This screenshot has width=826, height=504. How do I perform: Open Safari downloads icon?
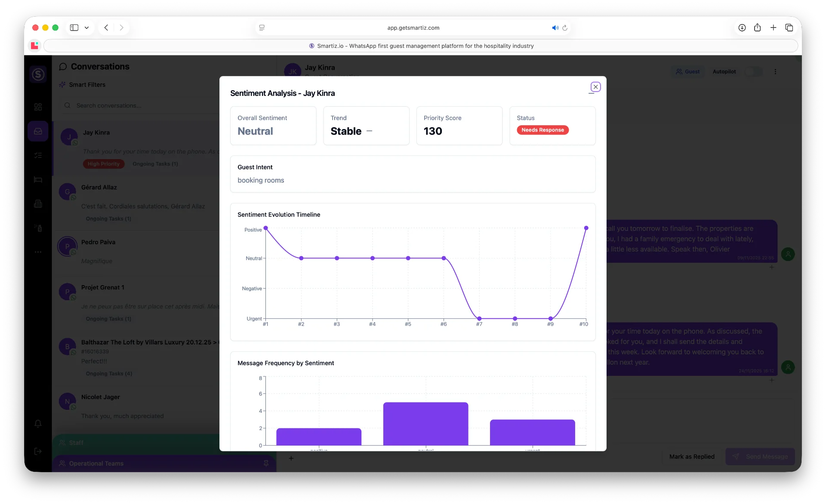742,28
